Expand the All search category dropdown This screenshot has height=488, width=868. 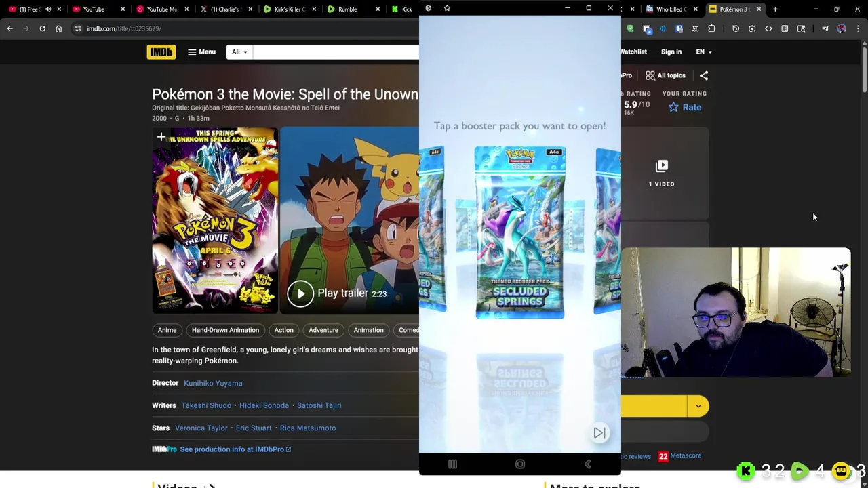239,52
